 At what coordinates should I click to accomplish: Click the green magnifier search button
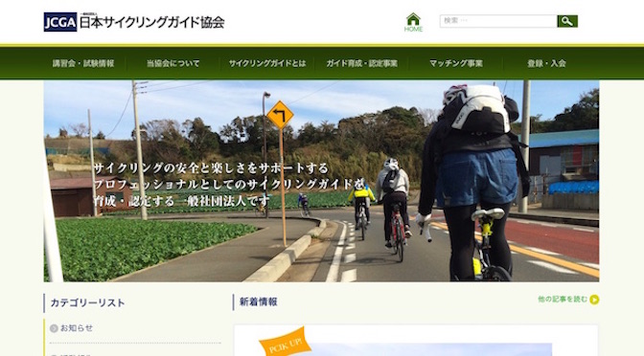coord(567,21)
